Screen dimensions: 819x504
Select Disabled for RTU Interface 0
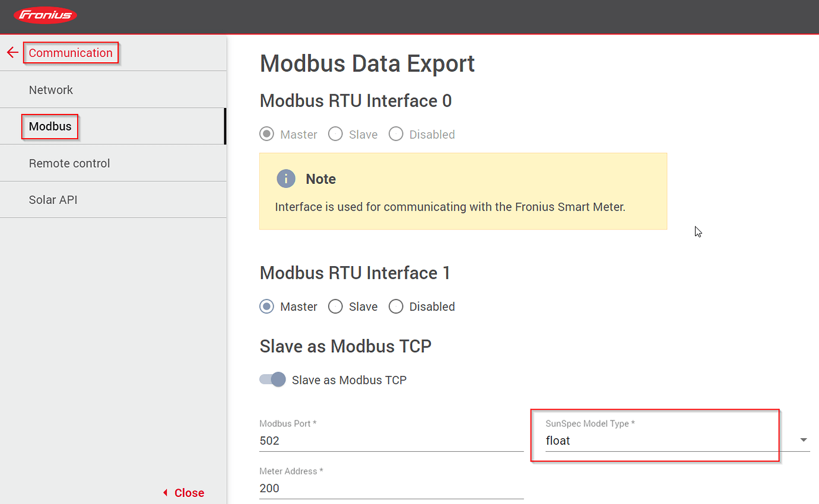pyautogui.click(x=396, y=135)
